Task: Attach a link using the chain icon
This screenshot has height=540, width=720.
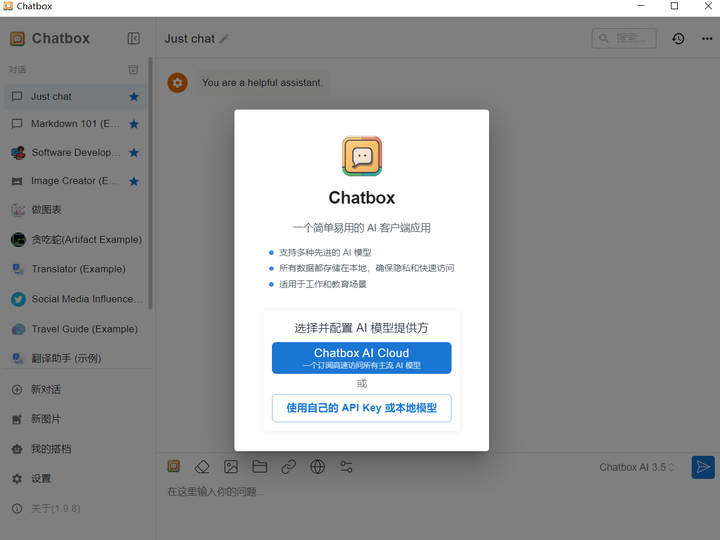Action: pyautogui.click(x=288, y=467)
